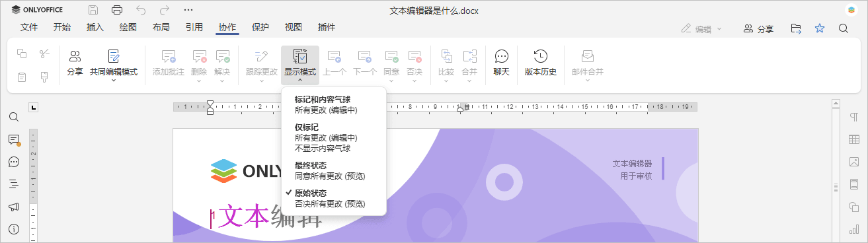Switch to the 插件 tab
Viewport: 868px width, 243px height.
coord(327,27)
